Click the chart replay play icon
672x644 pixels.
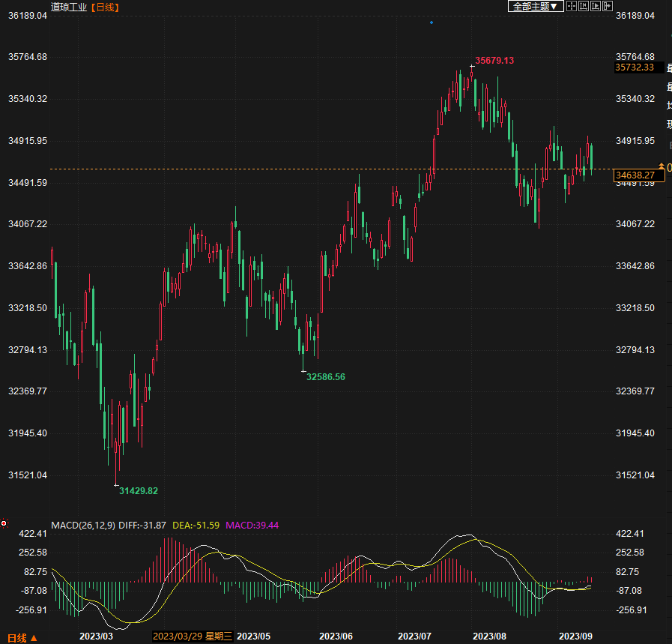(596, 6)
